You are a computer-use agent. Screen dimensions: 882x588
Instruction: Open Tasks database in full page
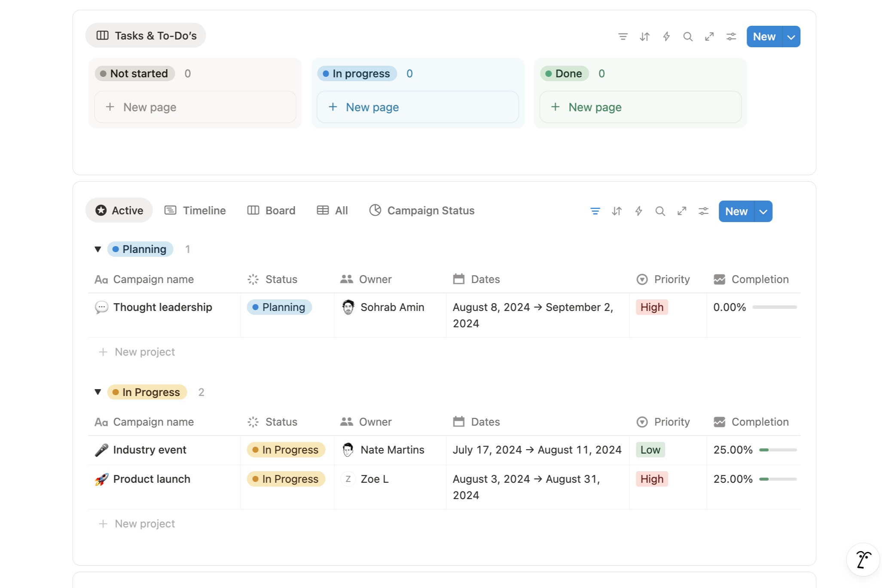tap(709, 37)
